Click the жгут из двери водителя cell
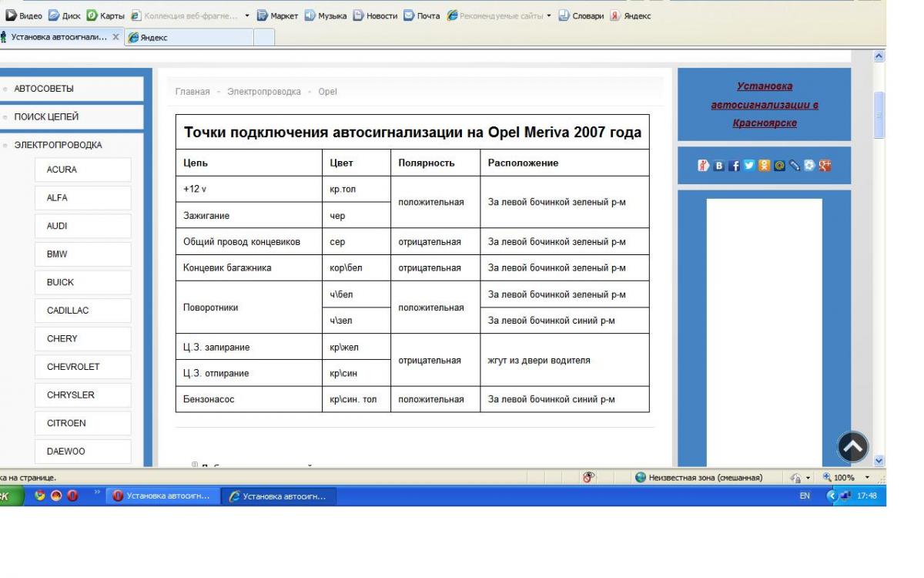This screenshot has width=924, height=578. [564, 360]
